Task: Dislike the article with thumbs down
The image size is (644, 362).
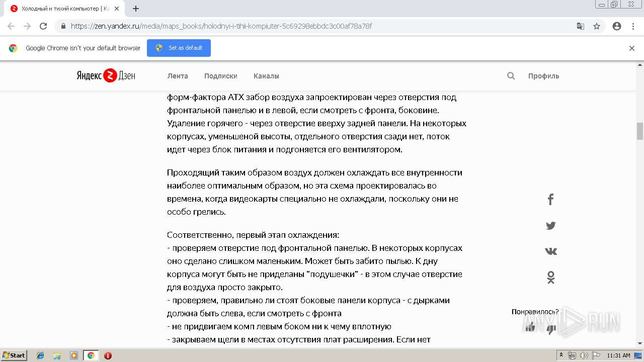Action: (551, 329)
